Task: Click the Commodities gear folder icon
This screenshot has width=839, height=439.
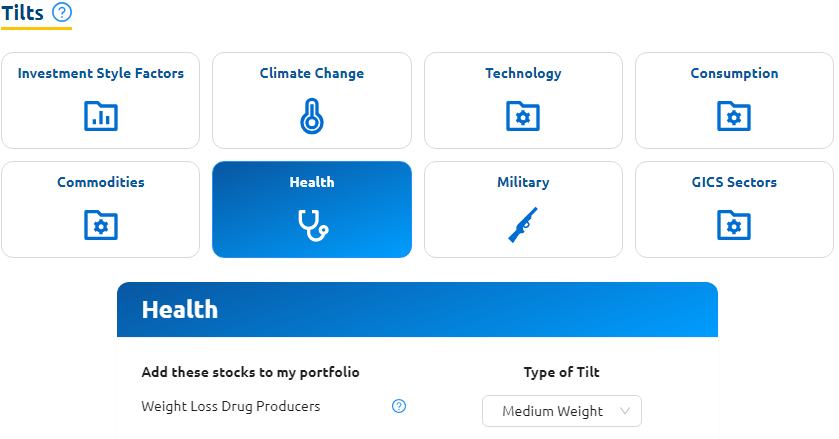Action: (x=100, y=225)
